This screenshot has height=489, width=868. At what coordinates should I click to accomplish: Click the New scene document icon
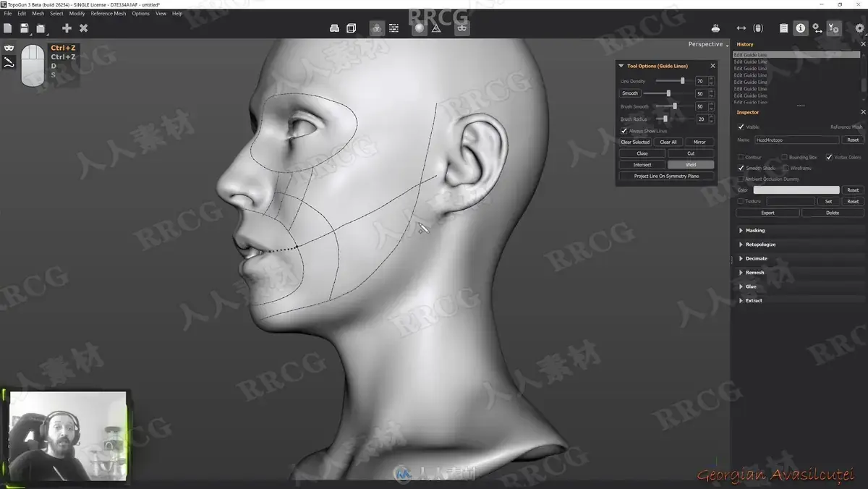[8, 28]
